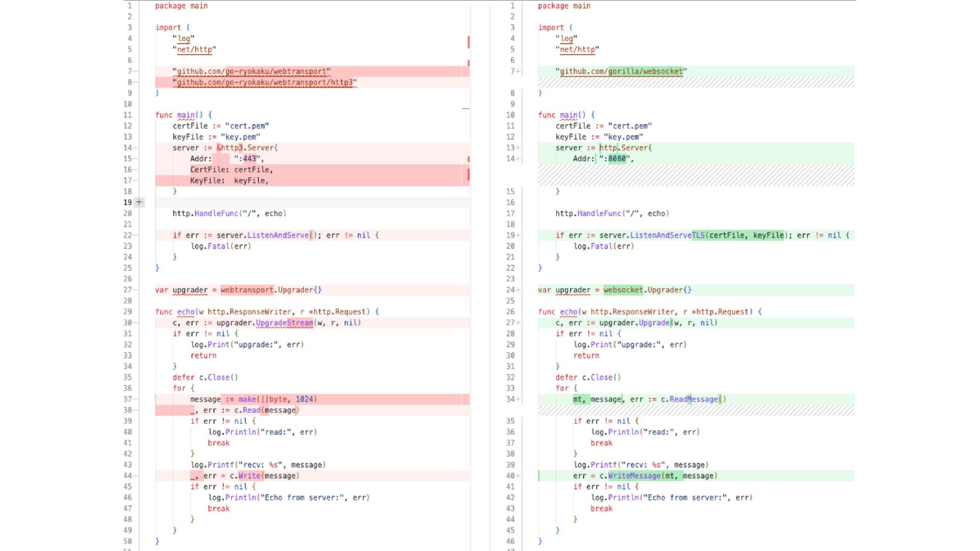The height and width of the screenshot is (551, 980).
Task: Click the minus marker at left line 7
Action: [135, 71]
